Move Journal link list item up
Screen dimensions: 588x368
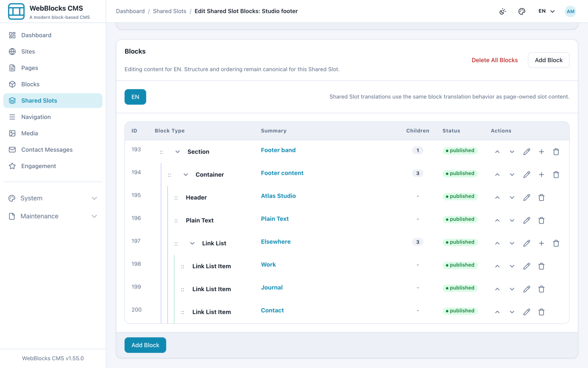[497, 289]
